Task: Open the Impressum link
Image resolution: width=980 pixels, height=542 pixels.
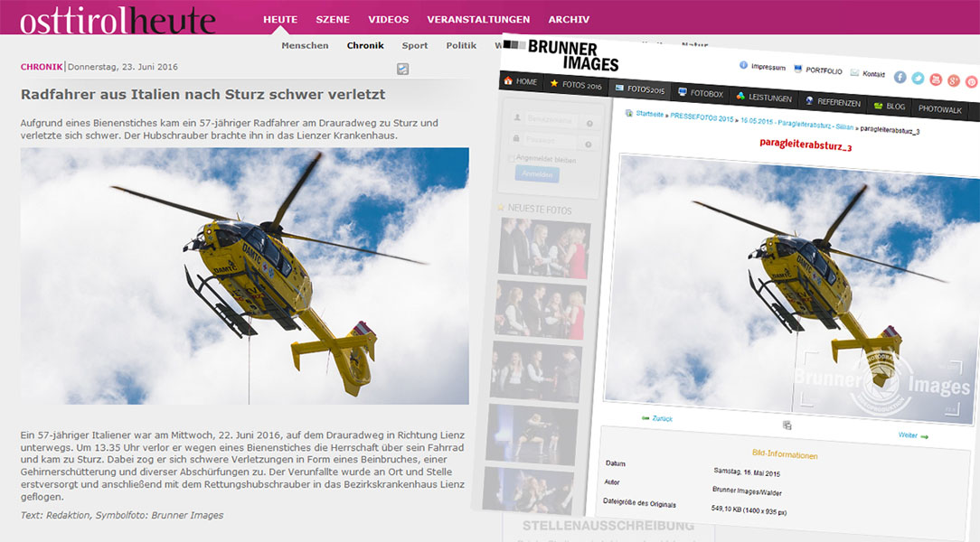Action: point(768,67)
